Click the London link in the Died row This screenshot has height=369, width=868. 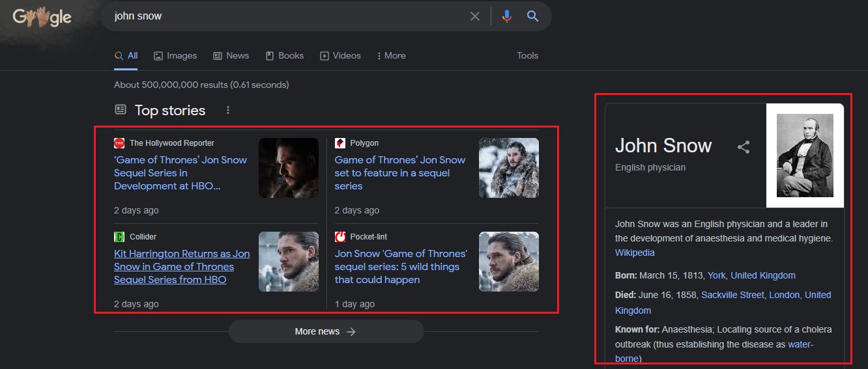pyautogui.click(x=784, y=295)
